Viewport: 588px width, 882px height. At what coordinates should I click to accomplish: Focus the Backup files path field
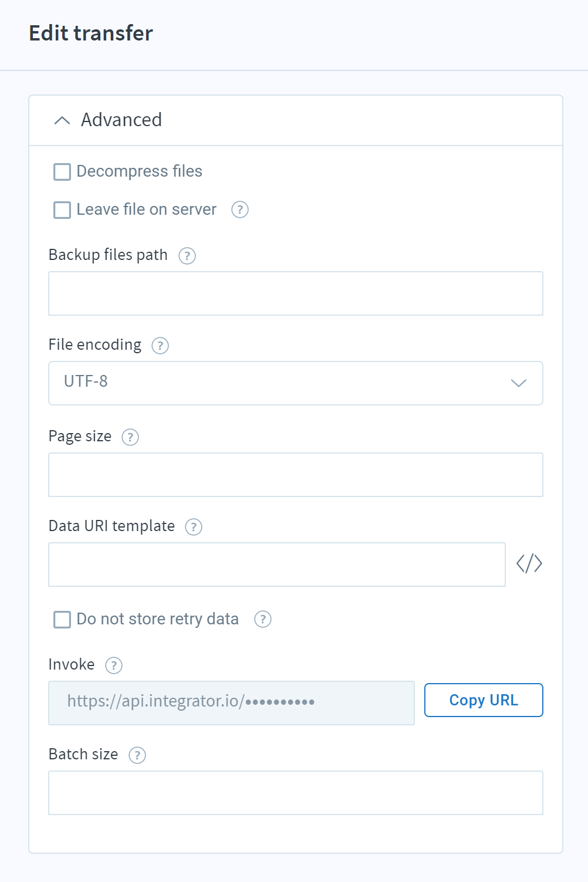click(296, 293)
